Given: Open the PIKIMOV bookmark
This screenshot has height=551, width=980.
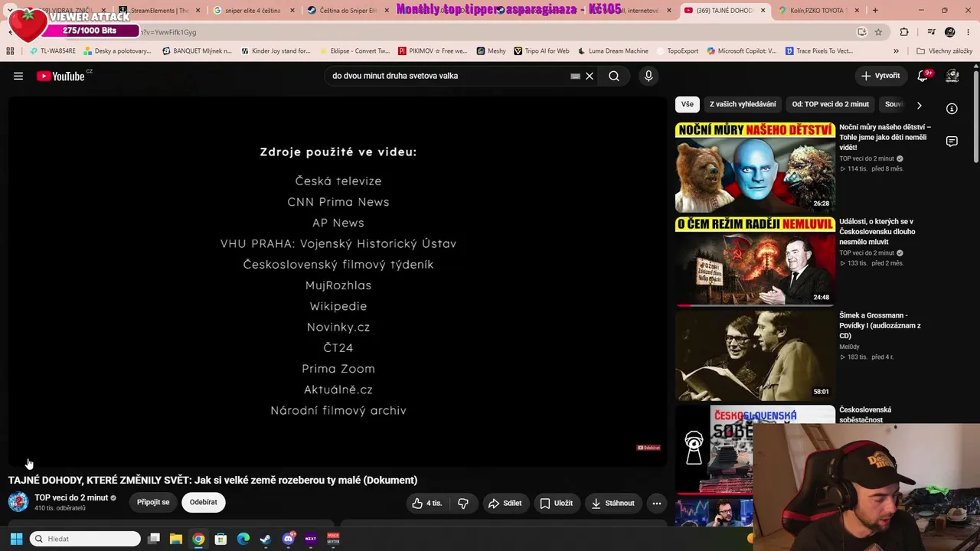Looking at the screenshot, I should [433, 51].
